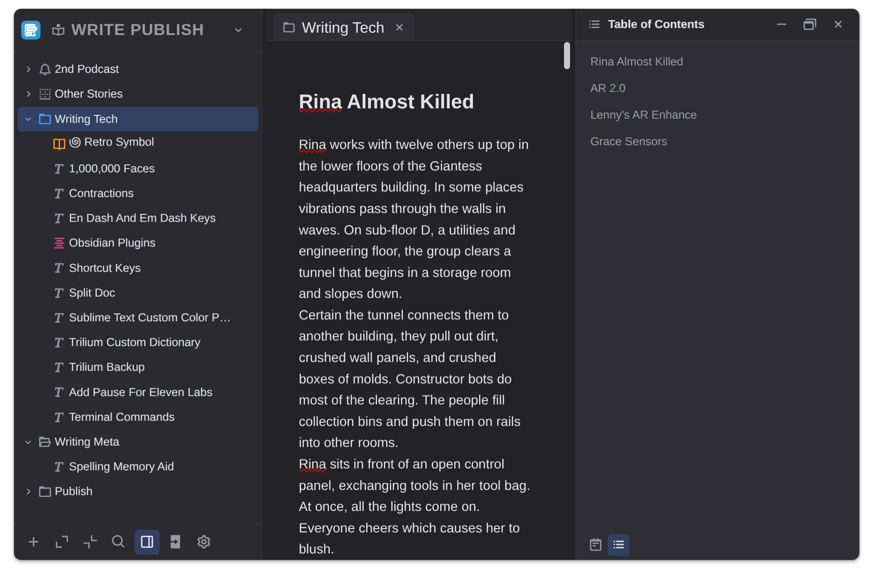Viewport: 874px width, 588px height.
Task: Select the Shortcut Keys note
Action: [x=105, y=268]
